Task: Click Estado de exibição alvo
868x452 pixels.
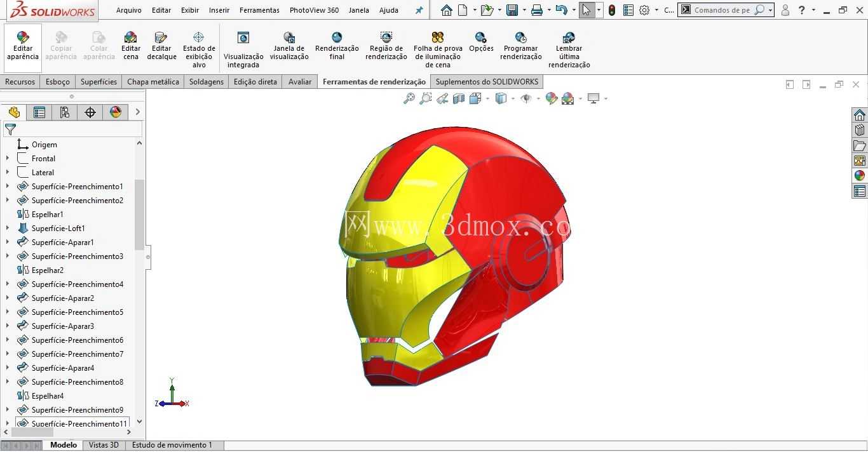Action: [x=199, y=50]
